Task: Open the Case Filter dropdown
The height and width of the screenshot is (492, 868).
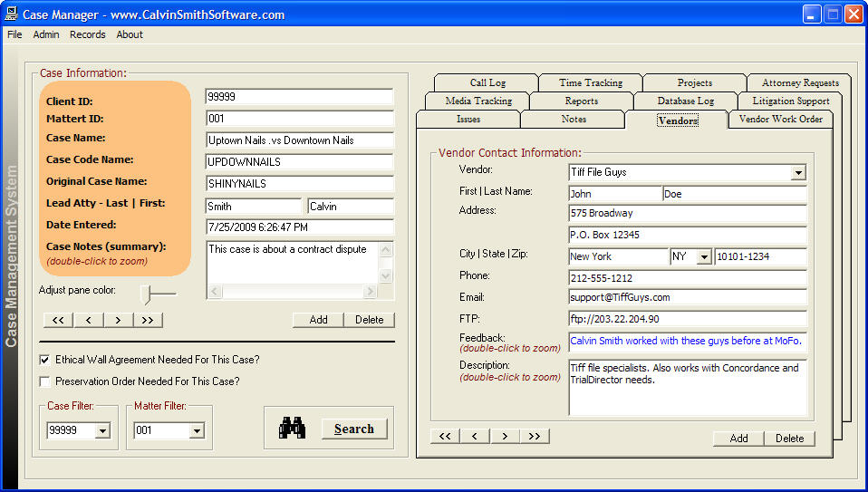Action: coord(101,431)
